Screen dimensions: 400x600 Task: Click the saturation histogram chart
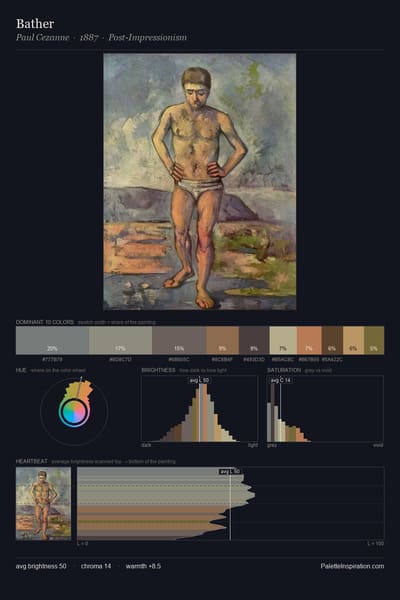(x=325, y=409)
